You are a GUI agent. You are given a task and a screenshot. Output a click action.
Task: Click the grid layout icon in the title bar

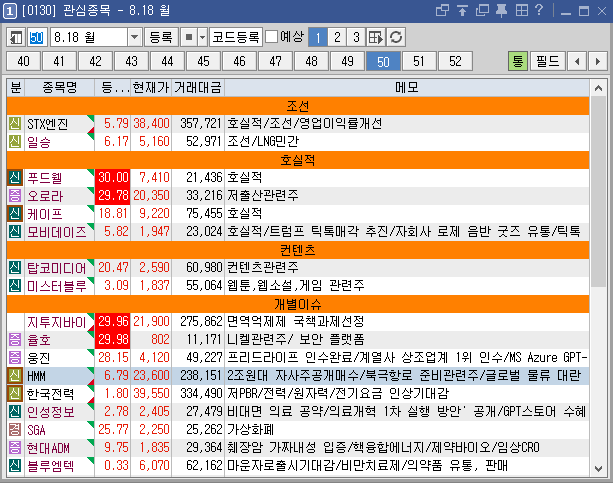(x=521, y=10)
